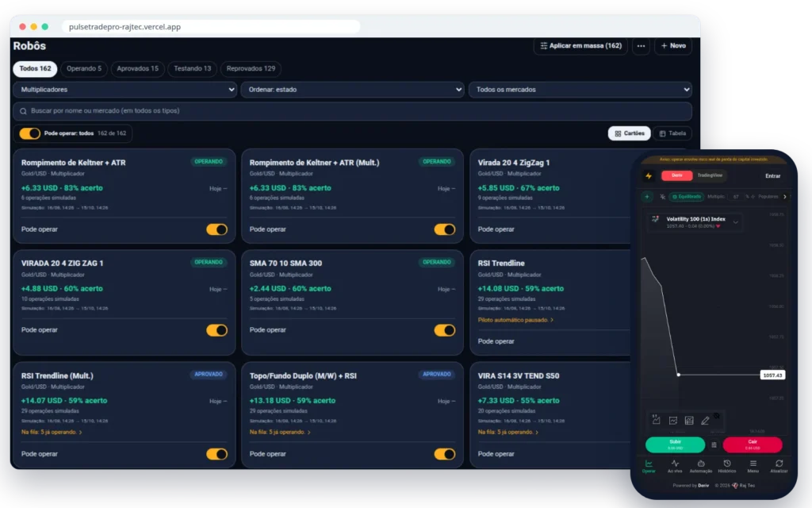Click the Equilibrado pill on phone
Image resolution: width=812 pixels, height=508 pixels.
(687, 197)
